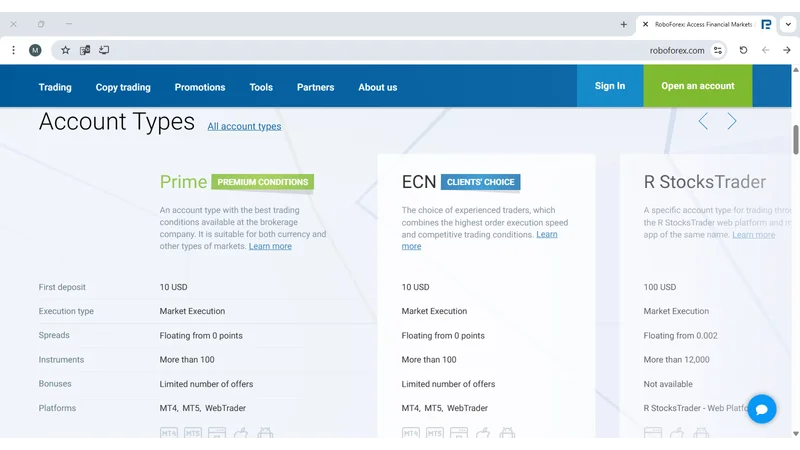The height and width of the screenshot is (450, 800).
Task: Click the scrollbar up arrow
Action: point(795,70)
